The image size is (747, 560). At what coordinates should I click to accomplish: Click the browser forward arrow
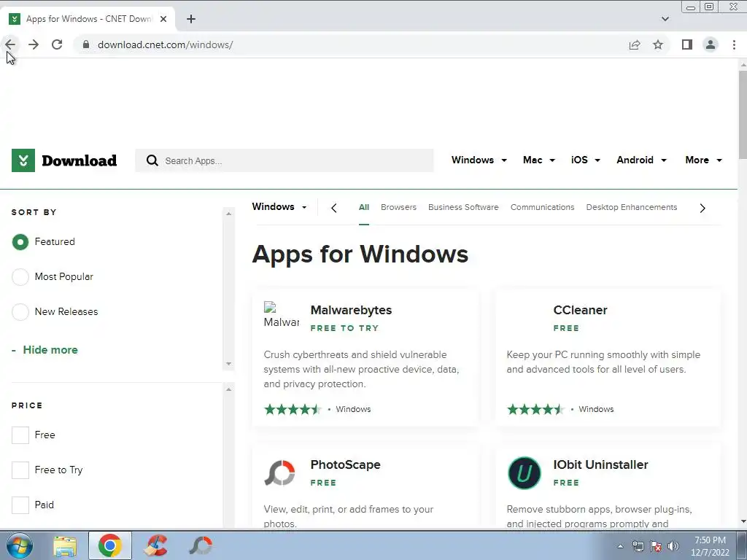[34, 44]
